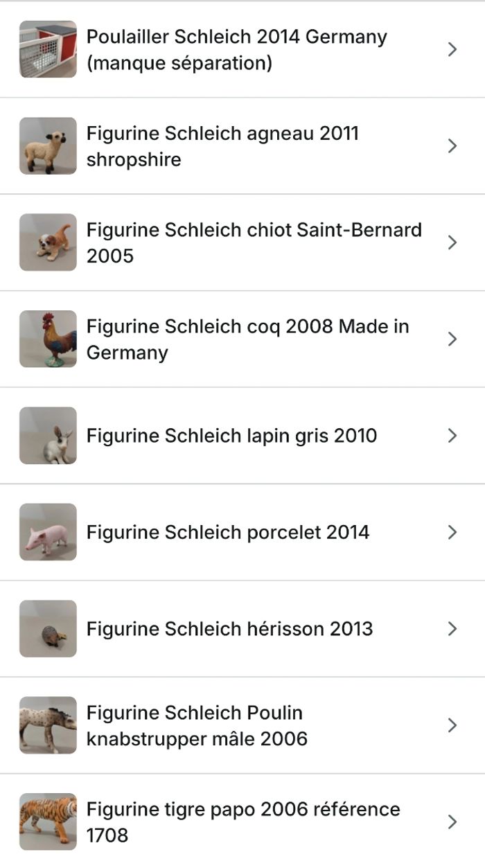The width and height of the screenshot is (485, 868).
Task: Select the Papo tiger figurine picture
Action: pos(48,822)
